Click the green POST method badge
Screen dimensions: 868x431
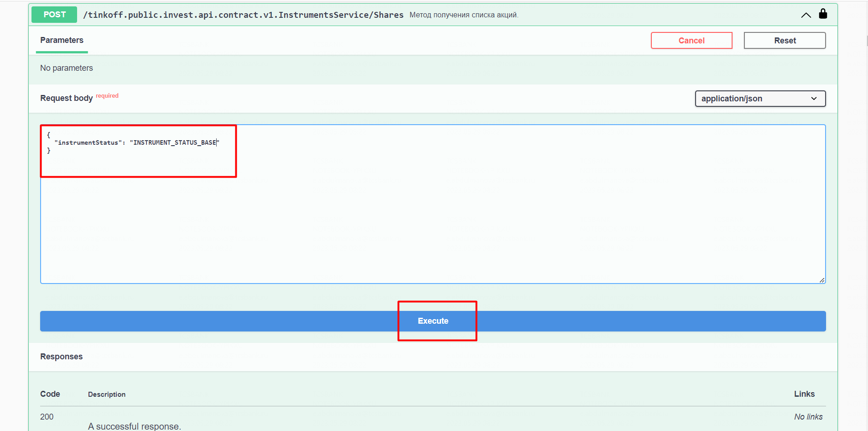point(54,15)
